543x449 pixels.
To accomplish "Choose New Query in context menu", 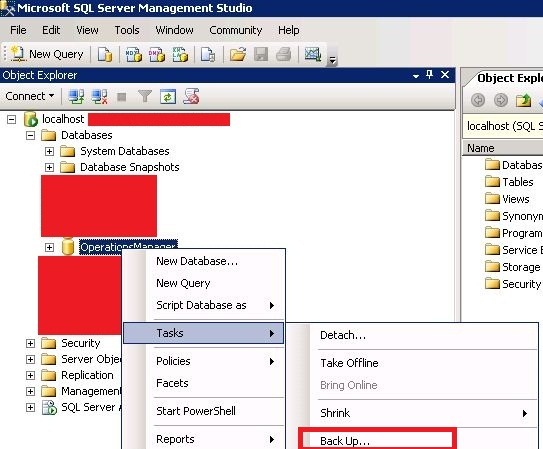I will (204, 283).
